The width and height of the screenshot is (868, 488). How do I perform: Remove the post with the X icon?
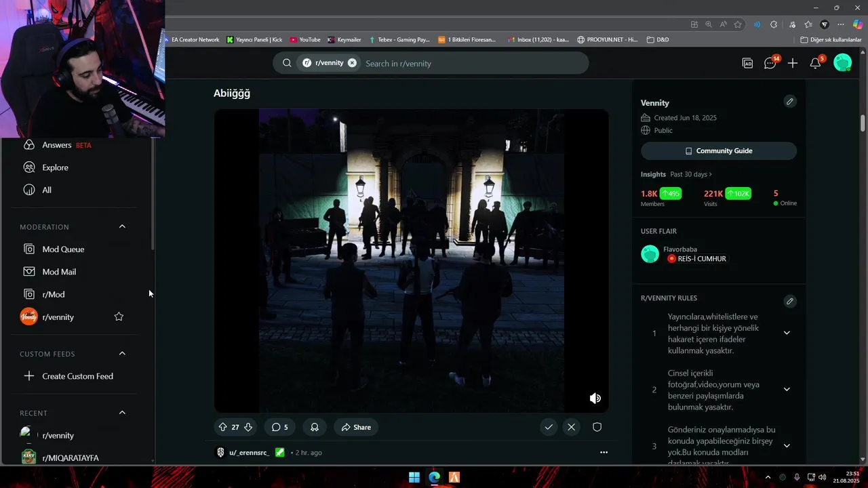click(x=572, y=427)
